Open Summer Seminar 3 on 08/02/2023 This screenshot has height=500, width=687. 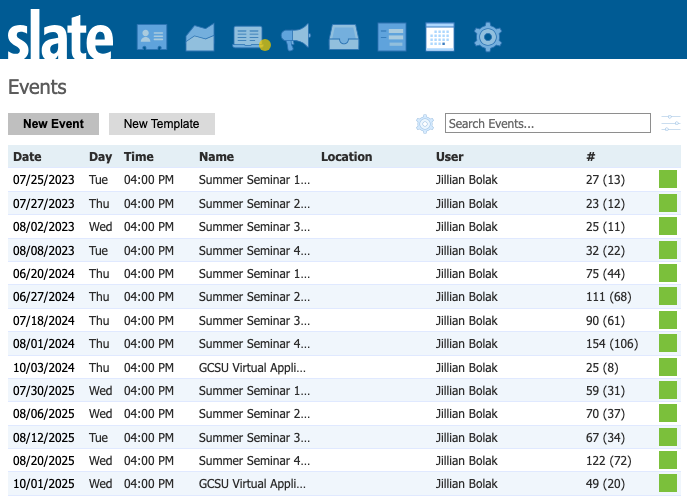(x=254, y=227)
